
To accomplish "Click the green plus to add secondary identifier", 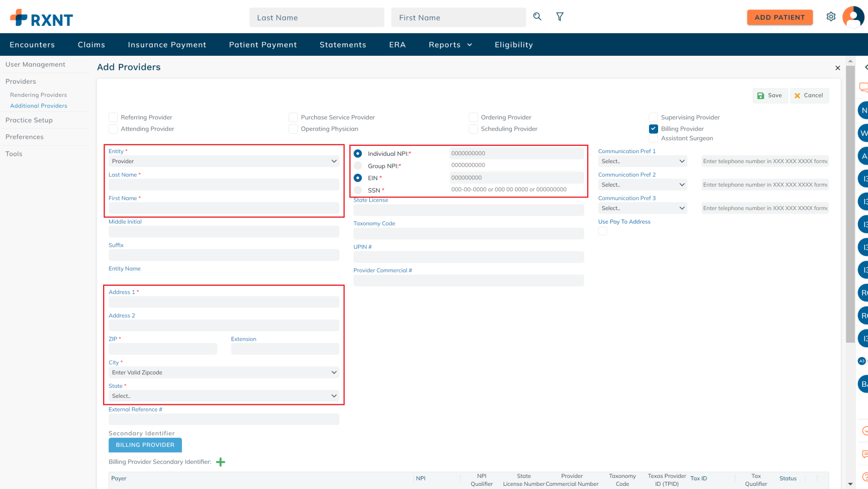I will pos(220,462).
